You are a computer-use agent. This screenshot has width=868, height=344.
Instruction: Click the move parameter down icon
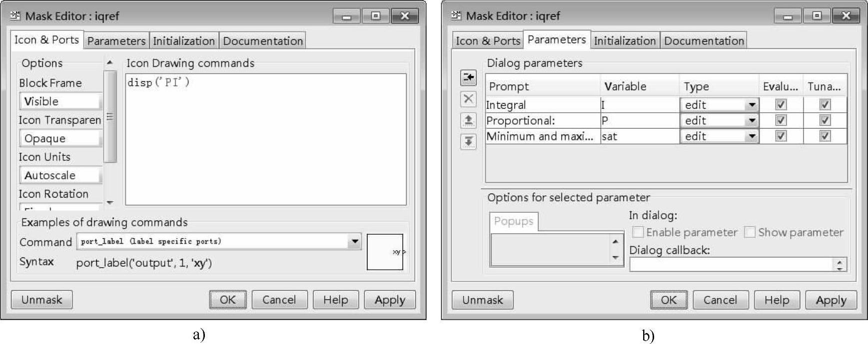point(468,142)
